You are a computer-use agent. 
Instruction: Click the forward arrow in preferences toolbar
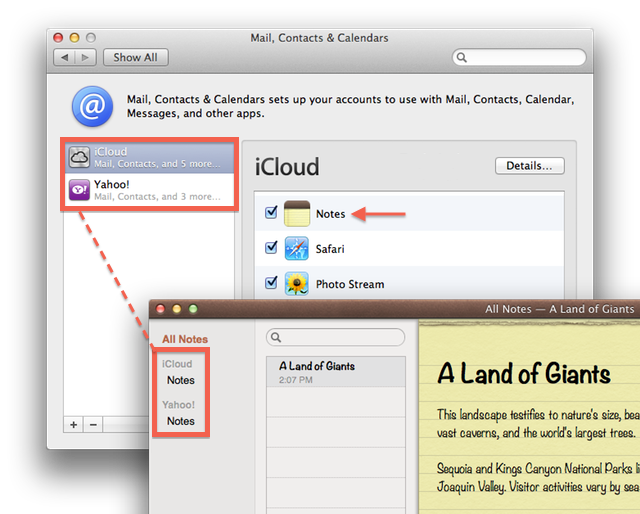coord(85,58)
